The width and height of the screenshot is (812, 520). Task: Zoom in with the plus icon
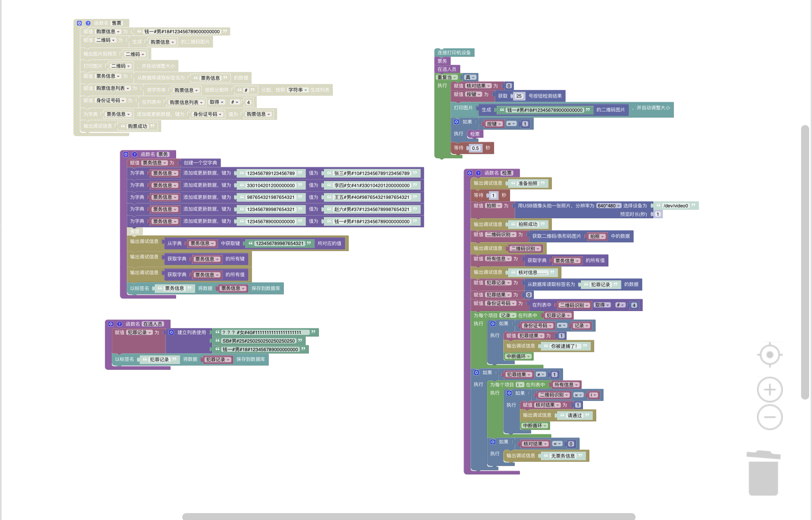(x=769, y=390)
